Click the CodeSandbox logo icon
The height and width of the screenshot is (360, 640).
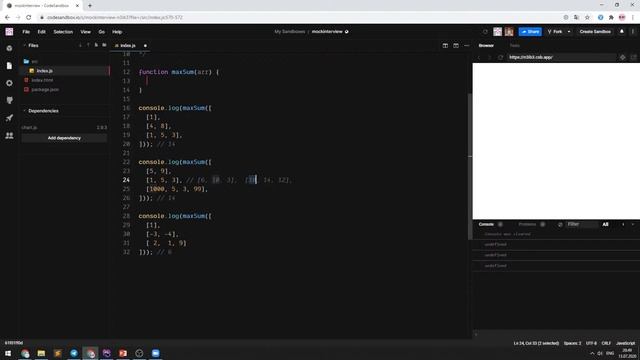9,31
